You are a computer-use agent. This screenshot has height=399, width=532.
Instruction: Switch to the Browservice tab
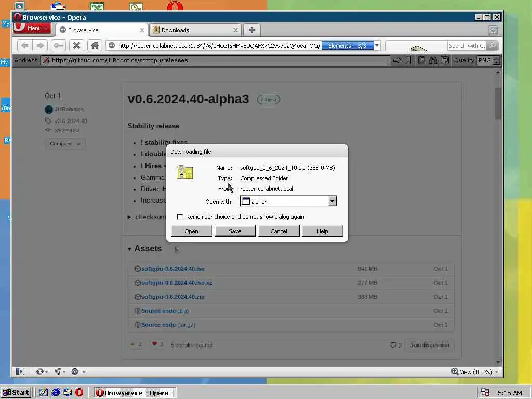pos(102,30)
